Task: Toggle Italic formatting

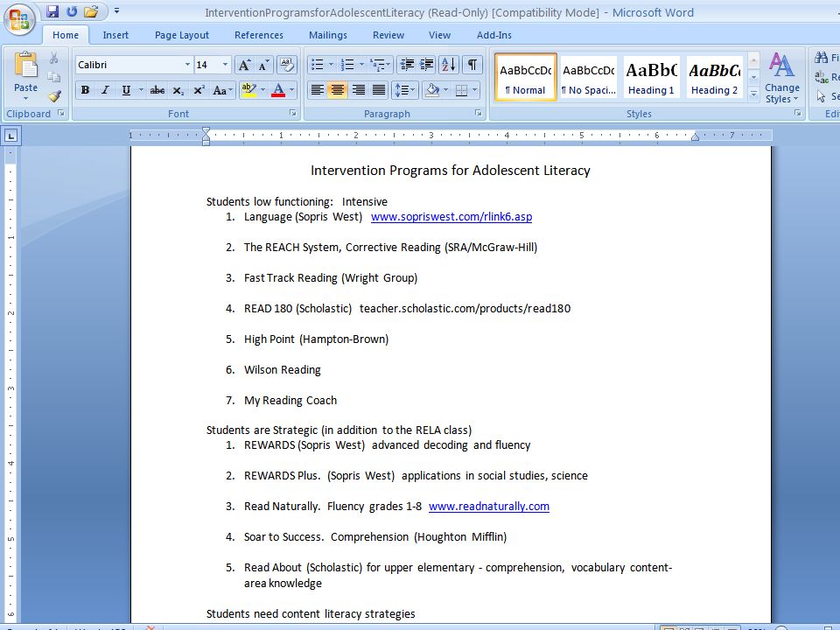Action: coord(106,90)
